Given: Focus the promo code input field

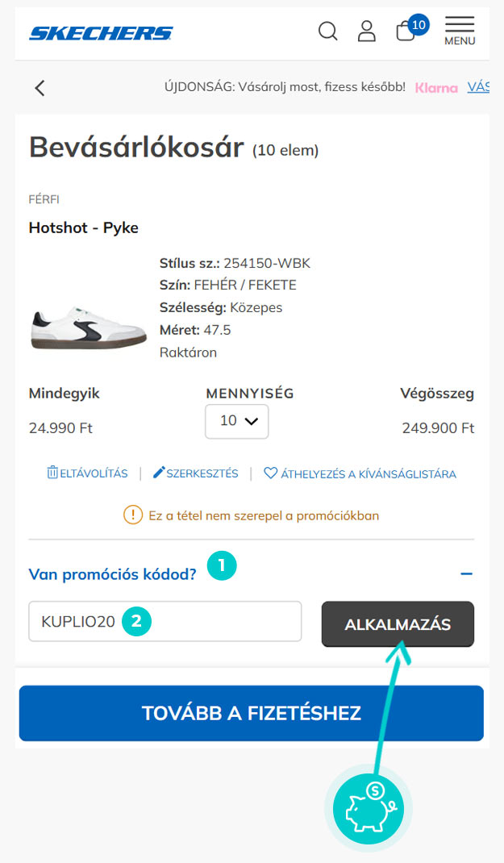Looking at the screenshot, I should tap(165, 621).
